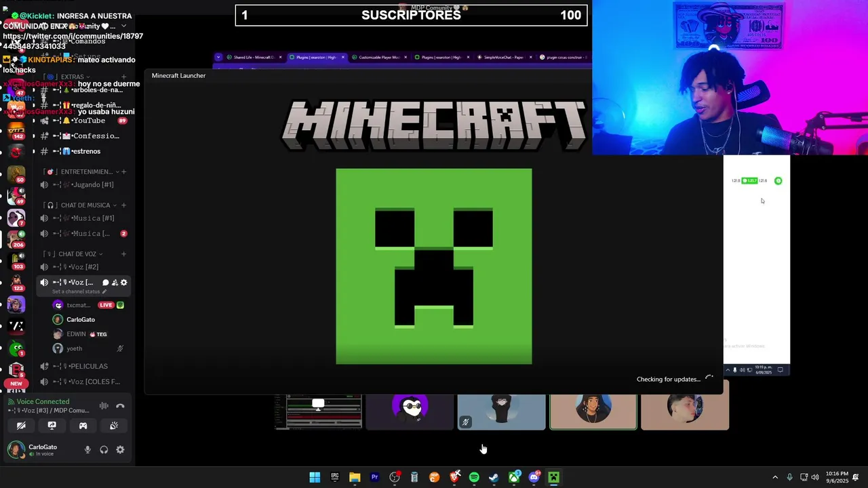
Task: Open the soundboard button
Action: click(114, 426)
